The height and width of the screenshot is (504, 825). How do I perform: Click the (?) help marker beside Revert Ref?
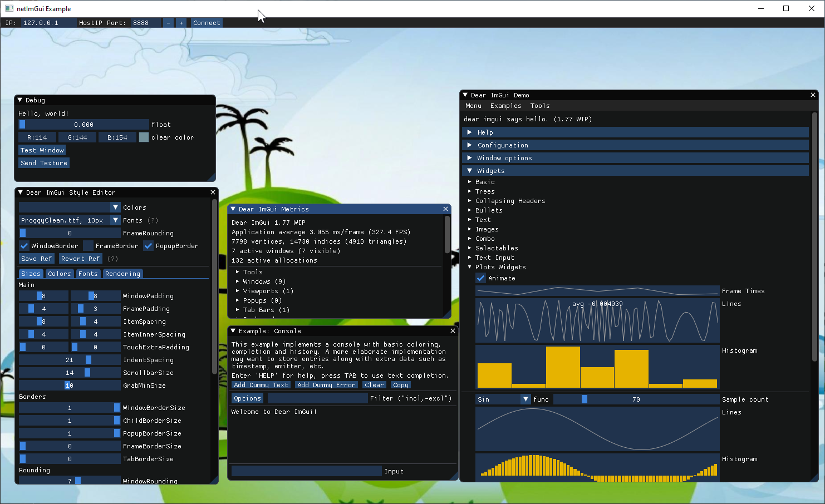pos(112,259)
